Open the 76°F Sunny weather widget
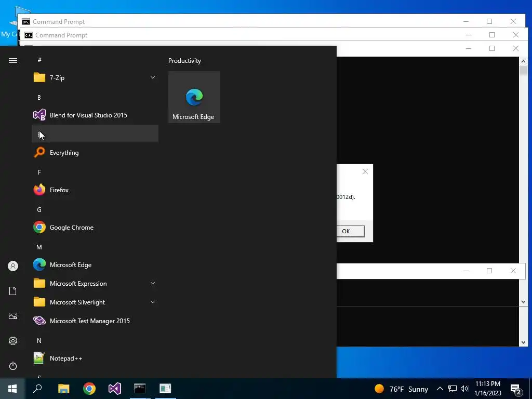This screenshot has height=399, width=532. tap(402, 389)
